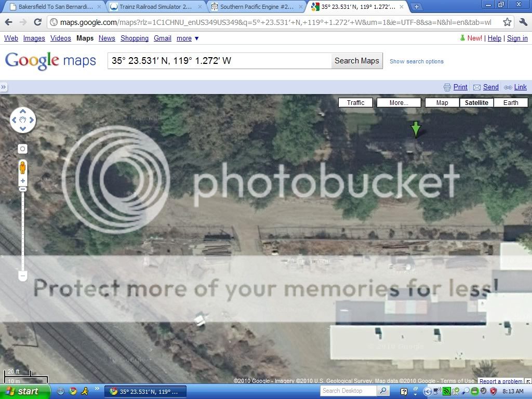
Task: Click Sign in
Action: click(x=517, y=38)
